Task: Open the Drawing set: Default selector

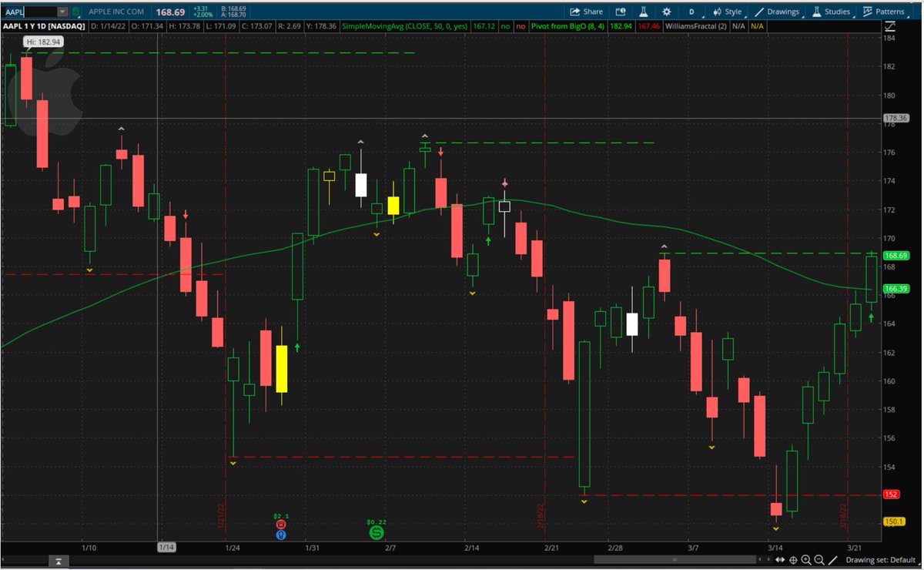Action: click(881, 560)
